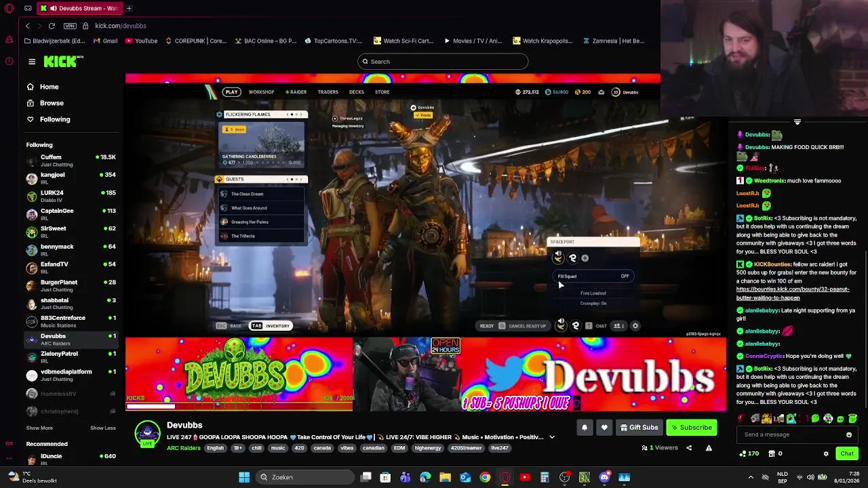The width and height of the screenshot is (868, 488).
Task: Open Opera sidebar history clock icon
Action: tap(9, 61)
